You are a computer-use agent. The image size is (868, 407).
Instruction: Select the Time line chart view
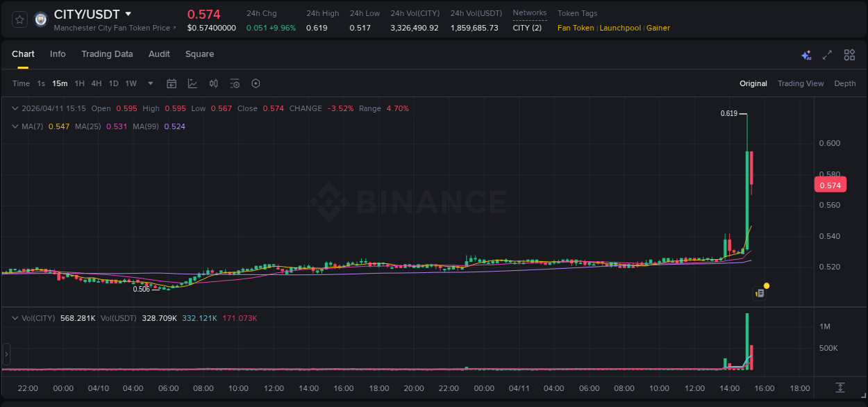coord(21,83)
